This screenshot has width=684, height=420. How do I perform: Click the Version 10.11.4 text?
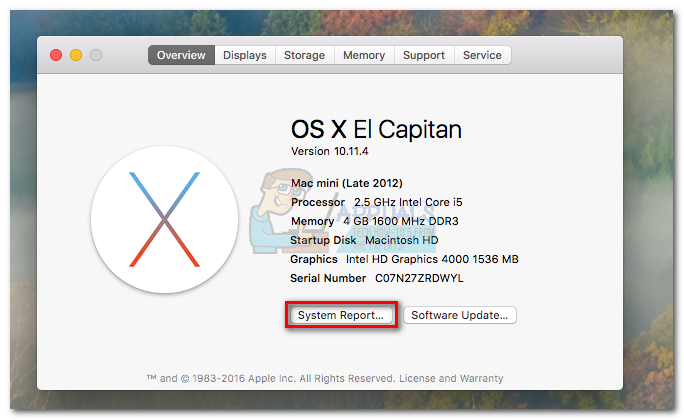click(330, 151)
